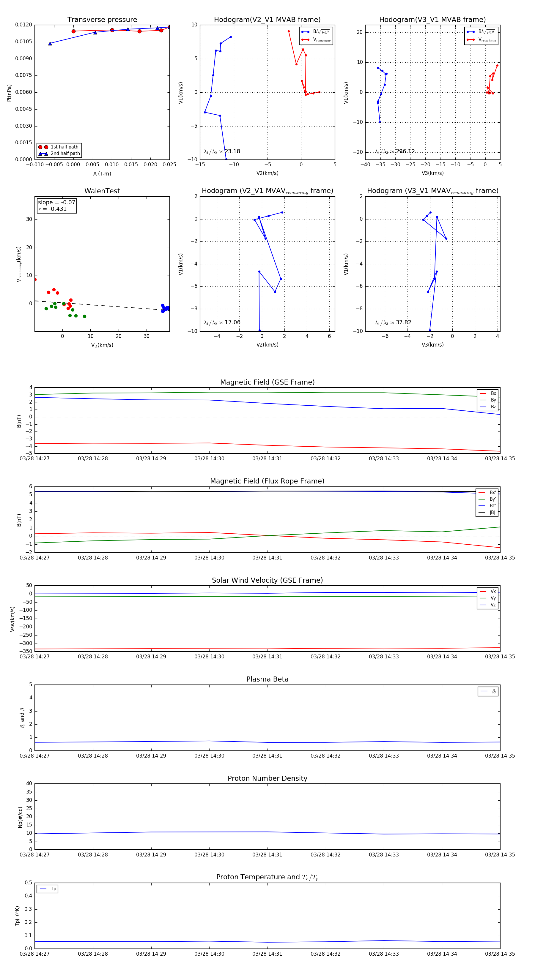
Task: Select 'Vy' in the velocity legend
Action: tap(488, 598)
